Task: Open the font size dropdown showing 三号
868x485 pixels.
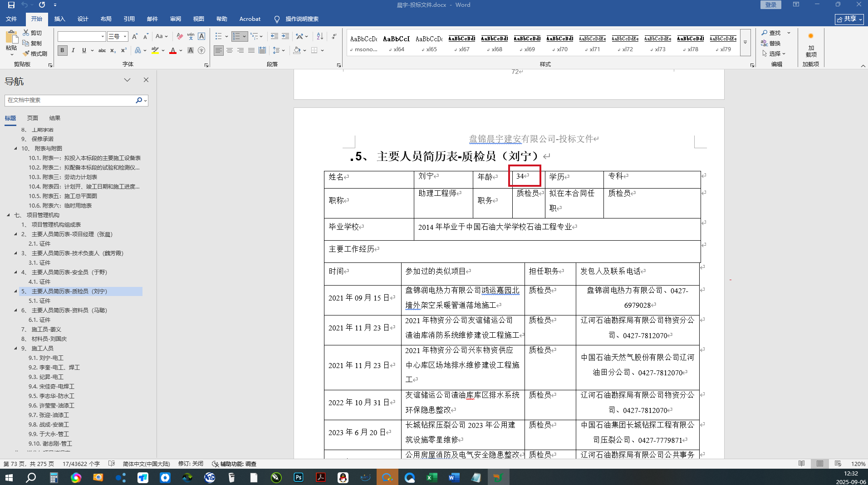Action: (x=125, y=36)
